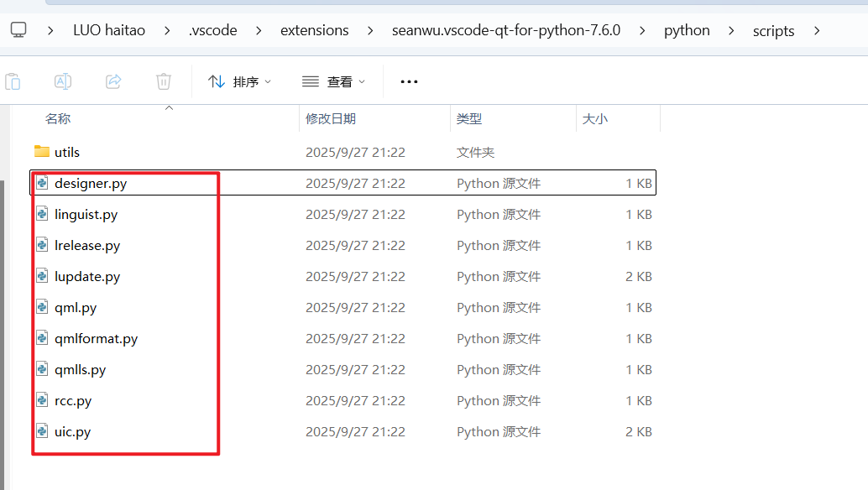Open the 查看 view dropdown

pos(333,82)
